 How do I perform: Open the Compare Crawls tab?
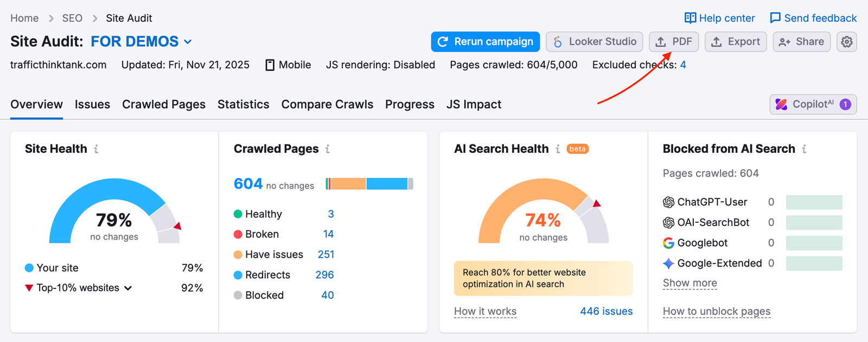pyautogui.click(x=327, y=104)
